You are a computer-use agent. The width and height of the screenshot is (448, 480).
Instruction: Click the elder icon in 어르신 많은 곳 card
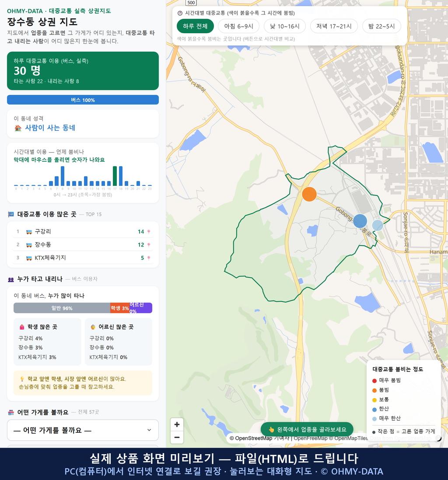pyautogui.click(x=93, y=327)
